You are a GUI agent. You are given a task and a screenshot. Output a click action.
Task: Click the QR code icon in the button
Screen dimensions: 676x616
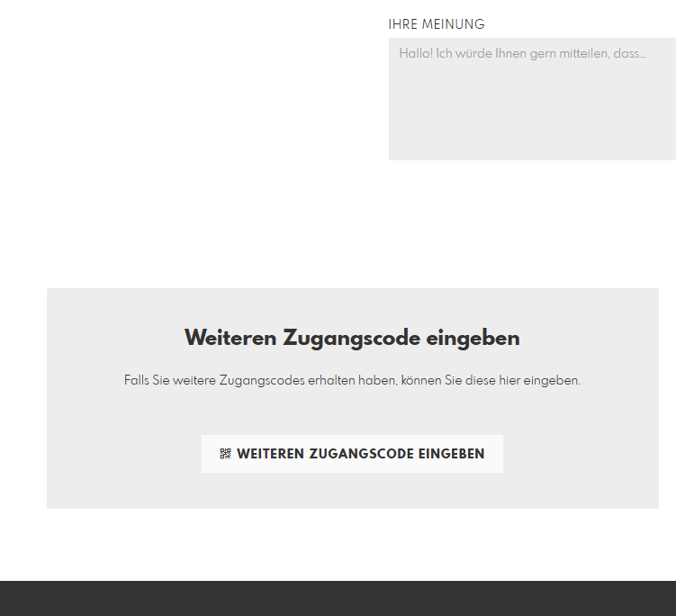[225, 454]
